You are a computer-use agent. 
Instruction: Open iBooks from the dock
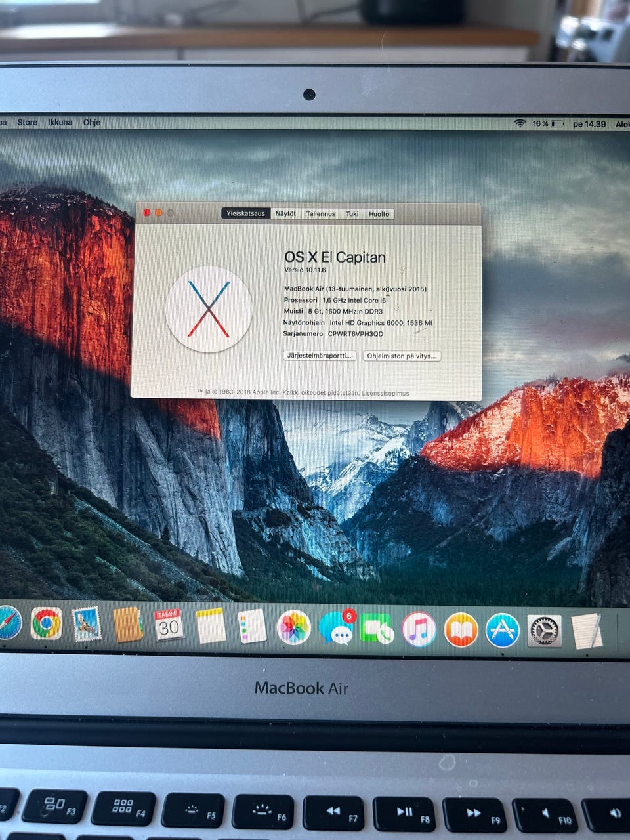(461, 631)
